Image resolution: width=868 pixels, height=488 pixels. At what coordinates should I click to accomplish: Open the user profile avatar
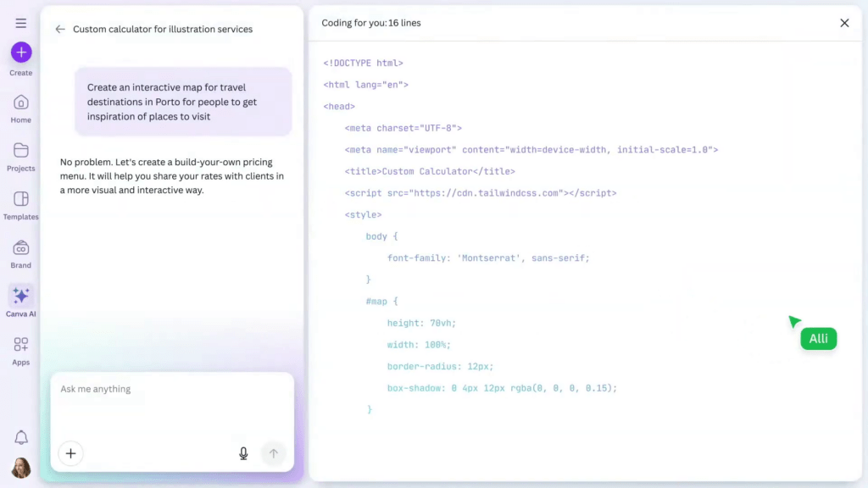coord(21,468)
